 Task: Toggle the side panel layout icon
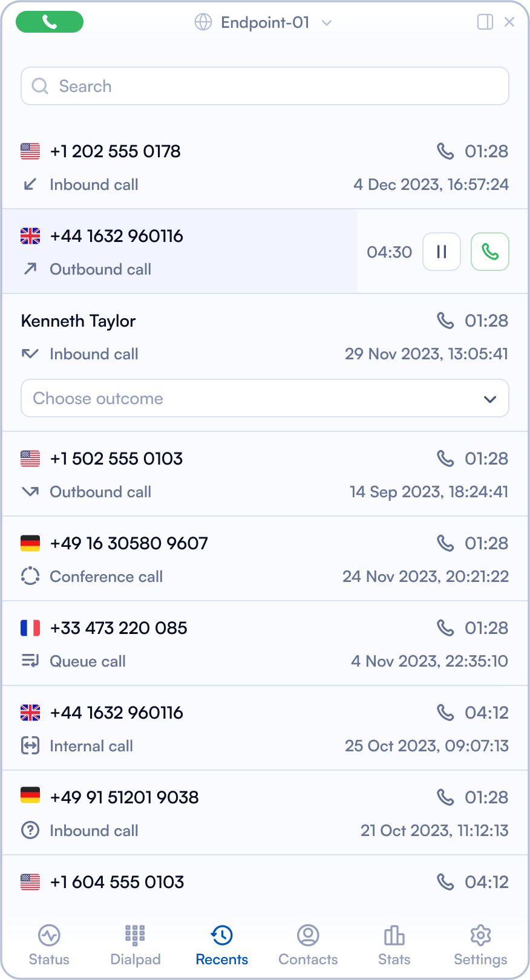pyautogui.click(x=485, y=22)
